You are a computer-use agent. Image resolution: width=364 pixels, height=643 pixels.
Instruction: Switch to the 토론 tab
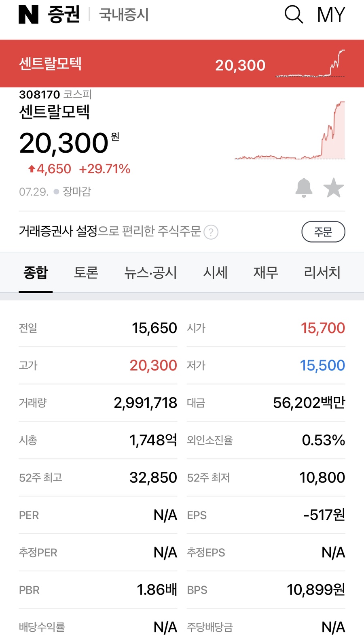(86, 273)
